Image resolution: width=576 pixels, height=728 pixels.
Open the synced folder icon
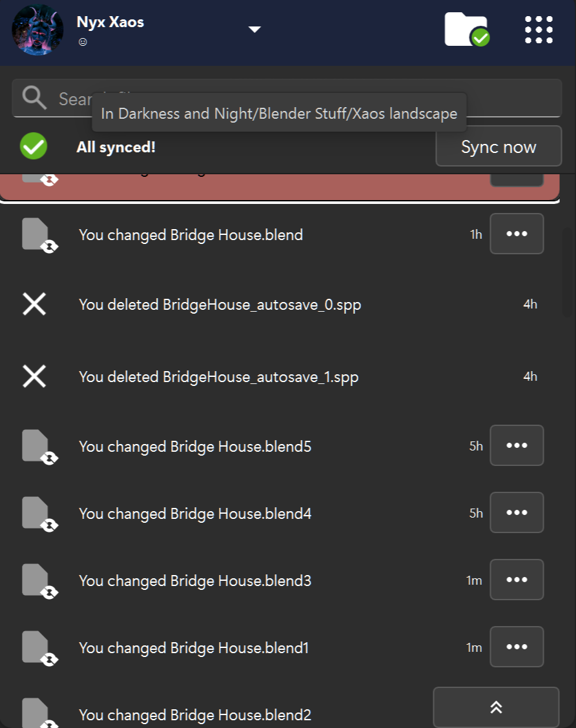tap(466, 30)
